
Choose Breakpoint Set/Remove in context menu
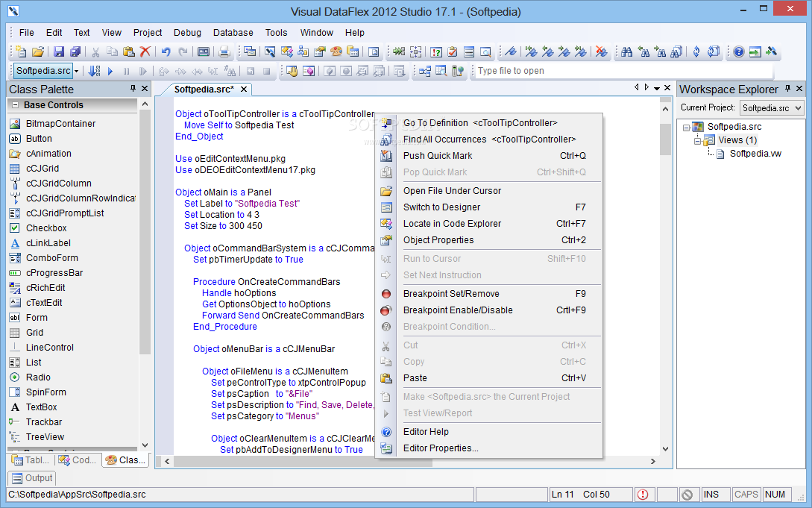pyautogui.click(x=489, y=294)
